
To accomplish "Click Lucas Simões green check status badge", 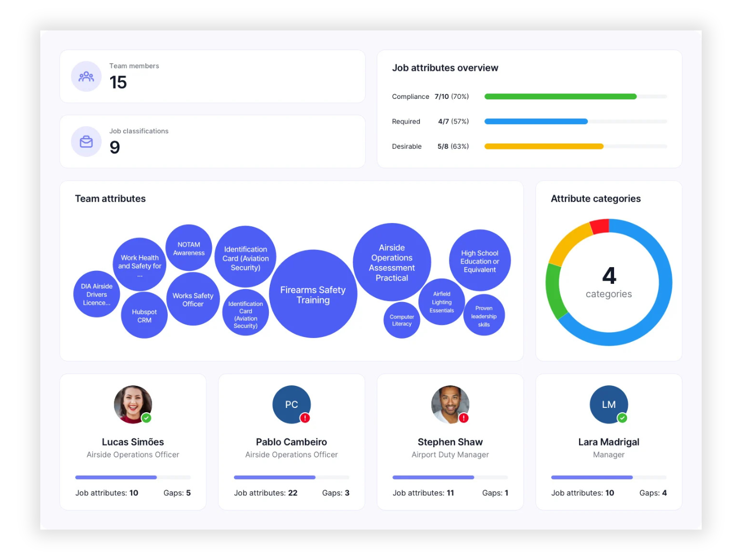I will [x=146, y=418].
